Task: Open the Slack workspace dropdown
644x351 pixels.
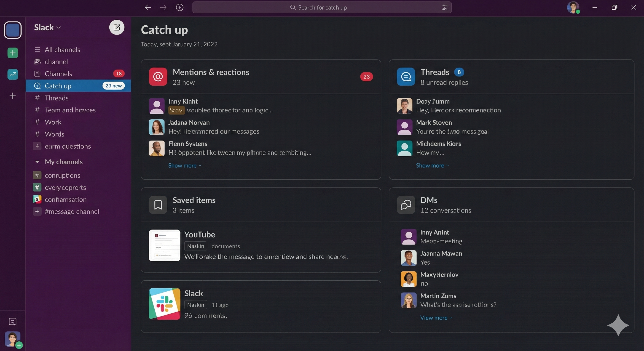Action: tap(47, 27)
